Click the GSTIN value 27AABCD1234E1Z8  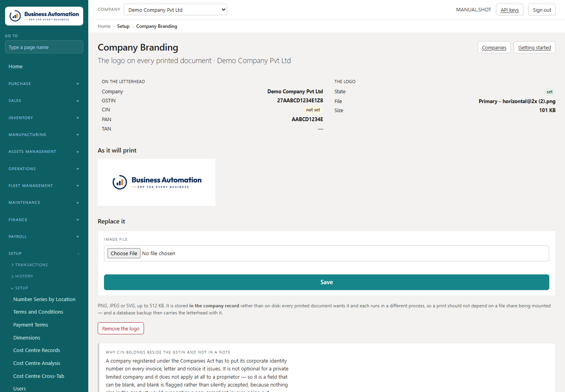coord(300,101)
